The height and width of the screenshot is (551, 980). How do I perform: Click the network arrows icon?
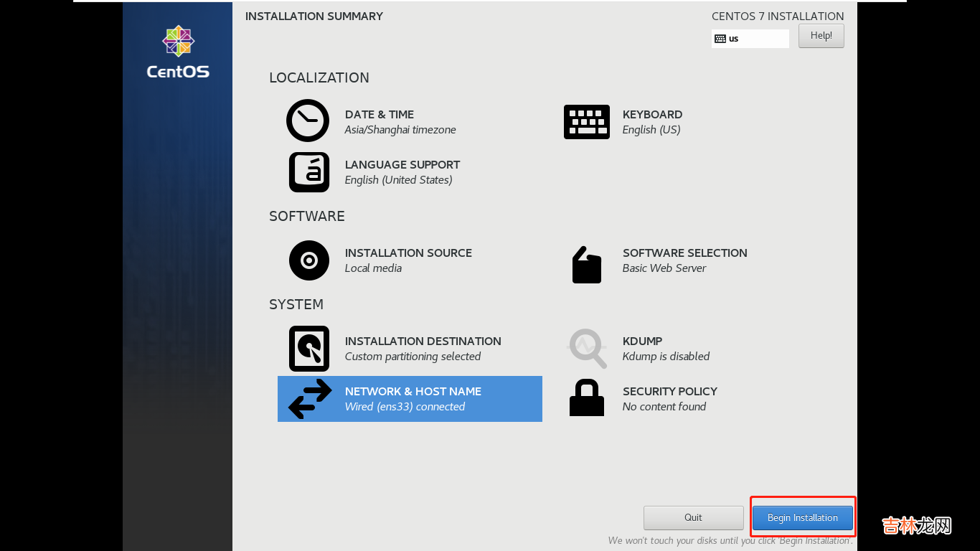309,399
